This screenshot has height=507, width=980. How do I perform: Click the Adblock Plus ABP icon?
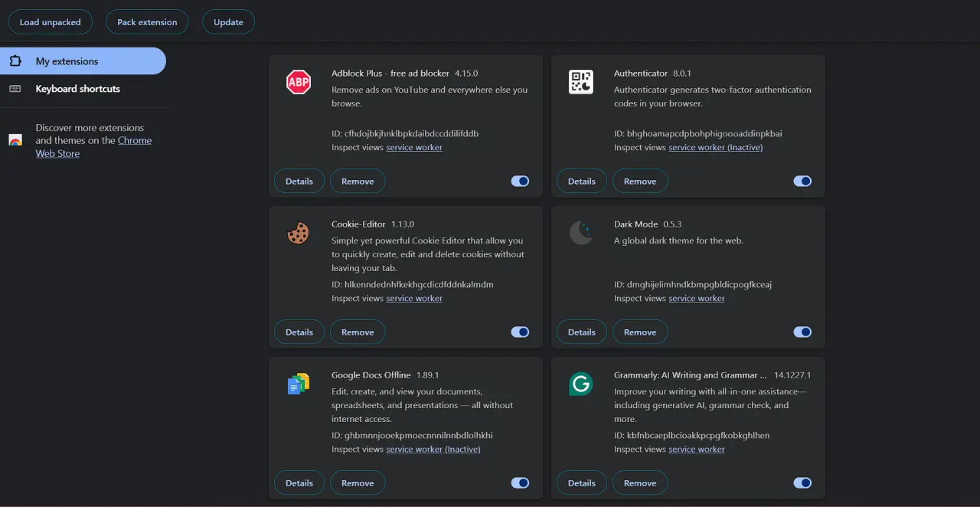click(298, 82)
